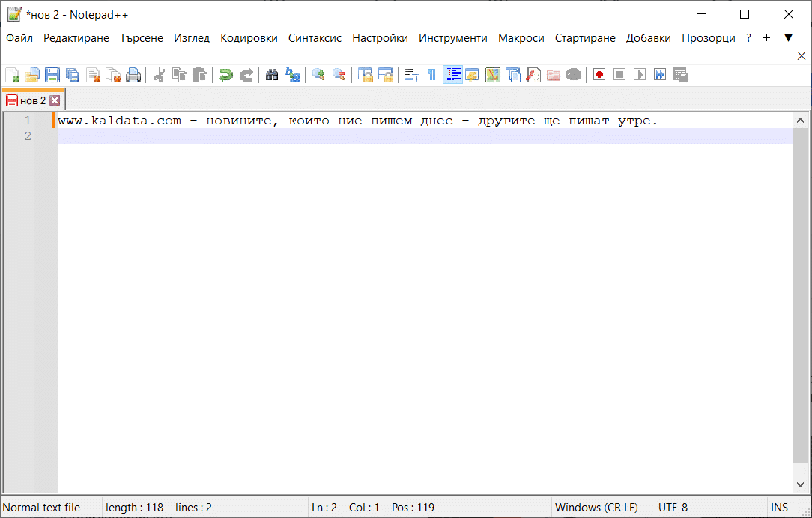
Task: Paste from clipboard toolbar icon
Action: (x=200, y=75)
